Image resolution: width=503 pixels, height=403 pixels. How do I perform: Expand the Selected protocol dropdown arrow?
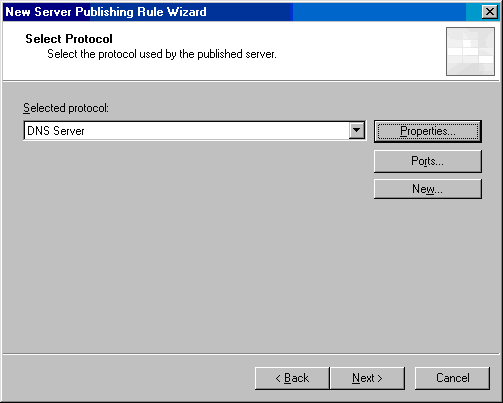(357, 130)
